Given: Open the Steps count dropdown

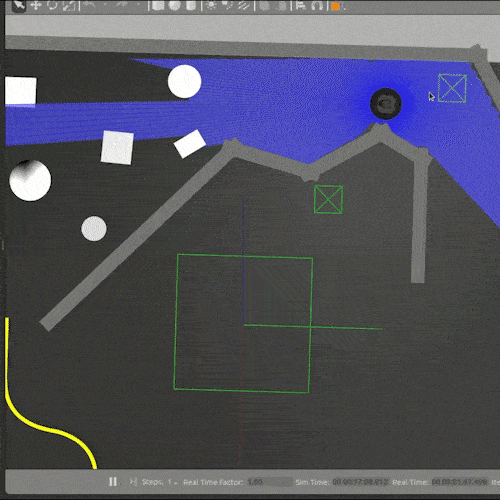Looking at the screenshot, I should pos(172,482).
